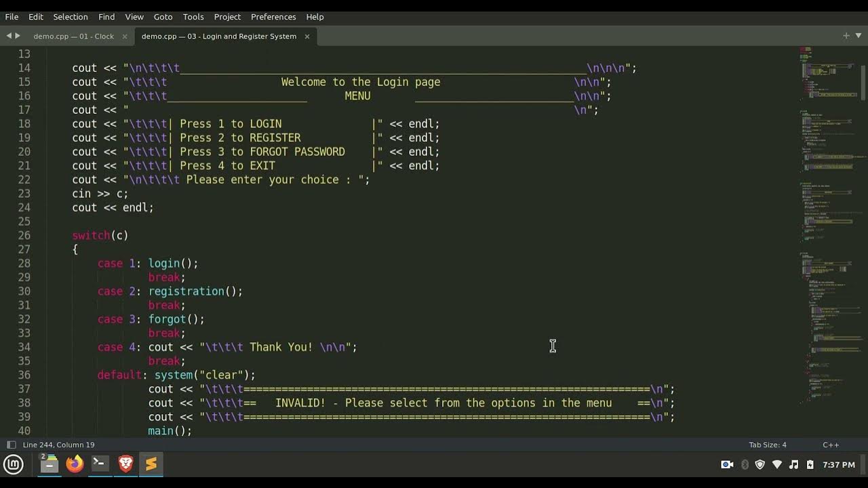This screenshot has height=488, width=868.
Task: Focus Sublime Text in the taskbar
Action: pyautogui.click(x=151, y=464)
